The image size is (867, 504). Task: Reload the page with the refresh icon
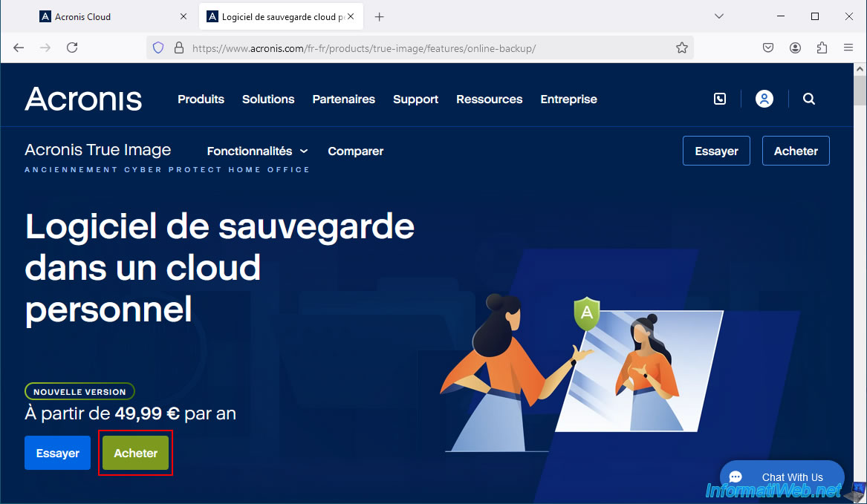pos(72,48)
